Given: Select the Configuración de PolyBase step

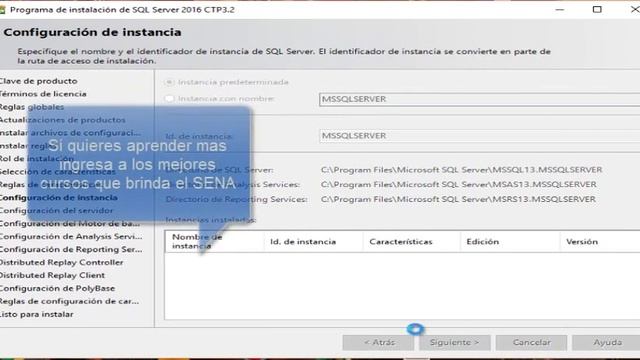Looking at the screenshot, I should [x=57, y=288].
